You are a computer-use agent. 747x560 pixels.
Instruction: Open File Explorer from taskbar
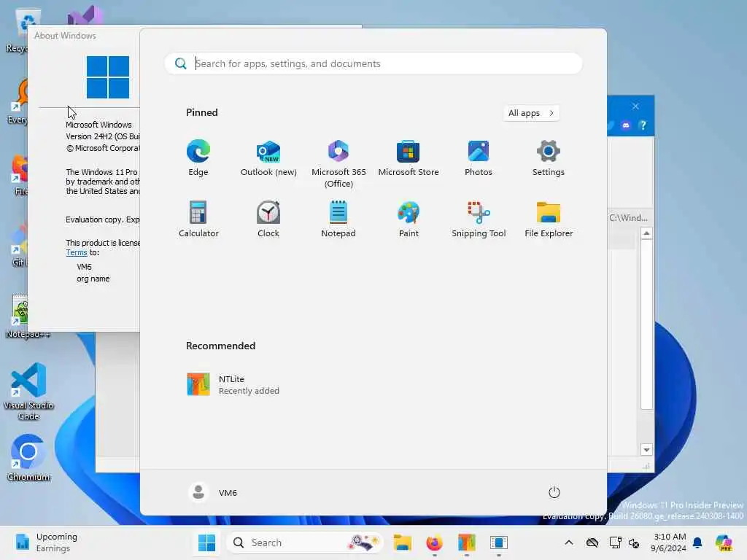[402, 542]
